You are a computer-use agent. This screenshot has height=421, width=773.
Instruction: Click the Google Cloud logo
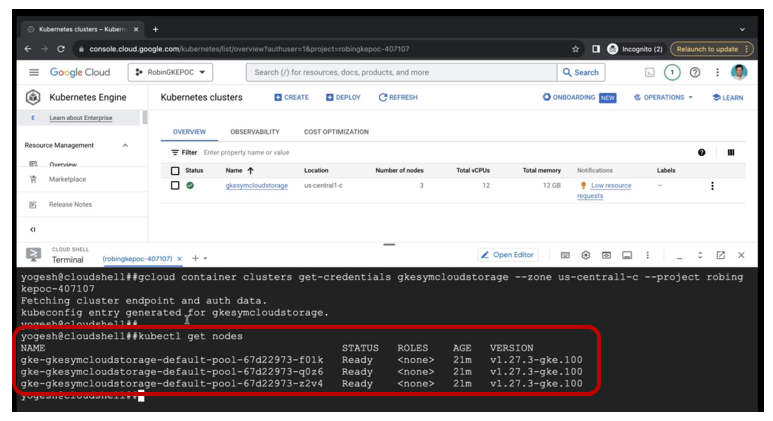click(80, 72)
